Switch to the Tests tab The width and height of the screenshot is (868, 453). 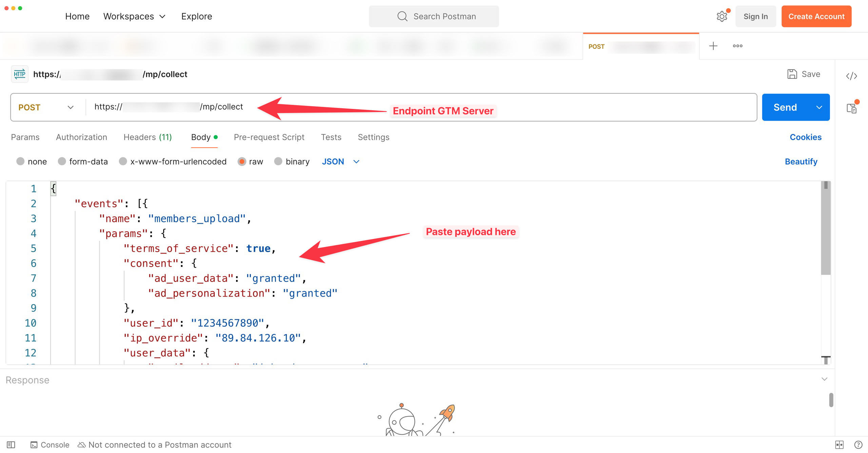tap(331, 137)
